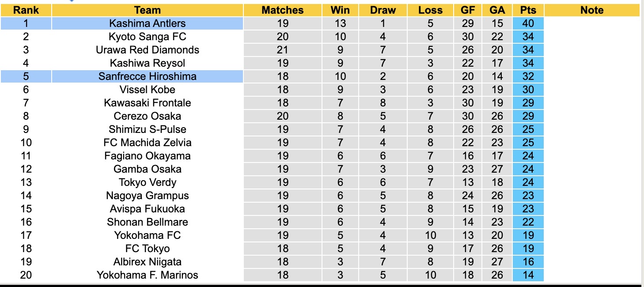This screenshot has width=644, height=287.
Task: Select the Pts column header
Action: pyautogui.click(x=528, y=10)
